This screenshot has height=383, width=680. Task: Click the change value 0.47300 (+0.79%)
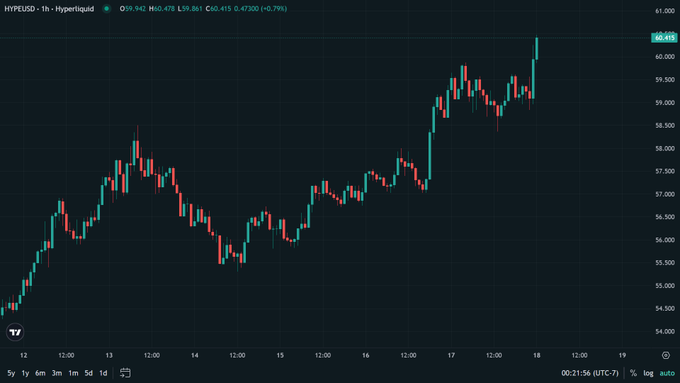click(261, 9)
